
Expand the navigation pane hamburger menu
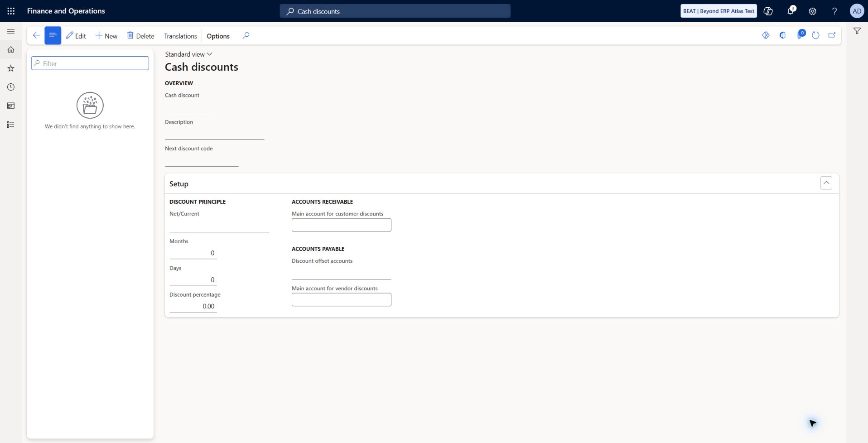[11, 31]
